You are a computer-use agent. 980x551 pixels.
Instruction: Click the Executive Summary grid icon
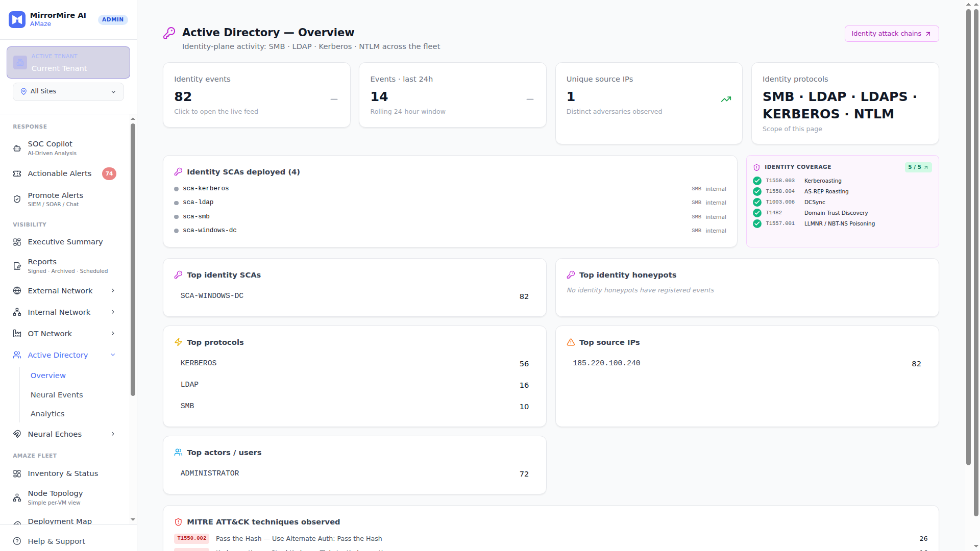tap(17, 242)
